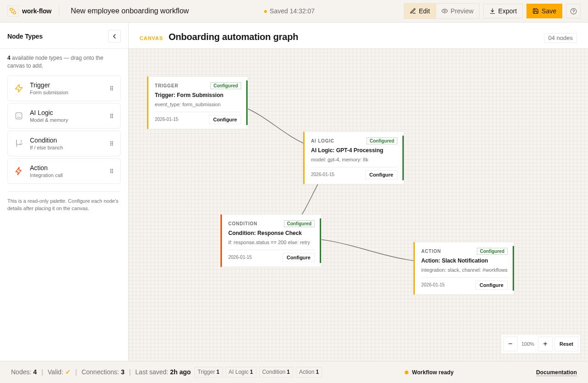Viewport: 588px width, 383px height.
Task: Click the 04 nodes counter
Action: click(560, 38)
